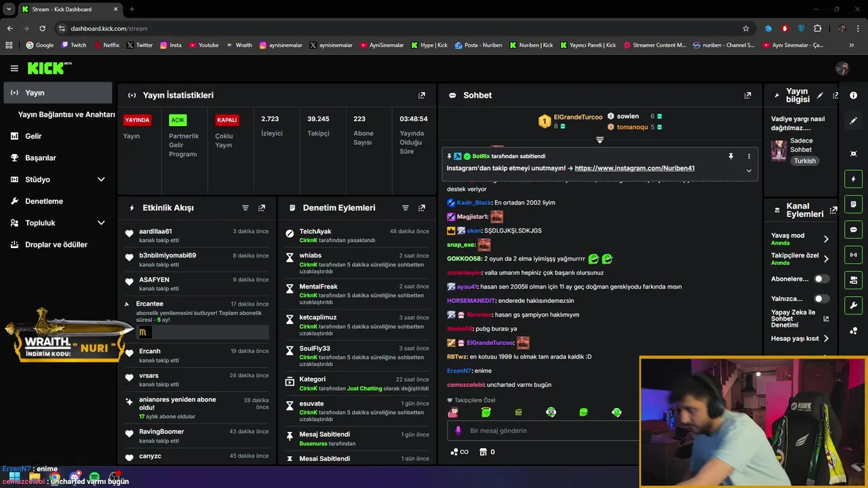
Task: Bookmark this page with the star icon
Action: [746, 28]
